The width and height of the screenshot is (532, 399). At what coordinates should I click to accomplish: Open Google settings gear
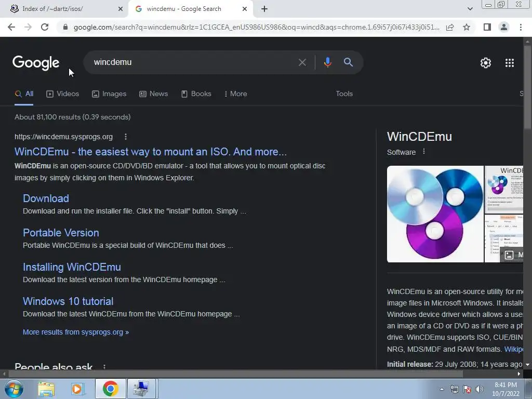pyautogui.click(x=486, y=63)
